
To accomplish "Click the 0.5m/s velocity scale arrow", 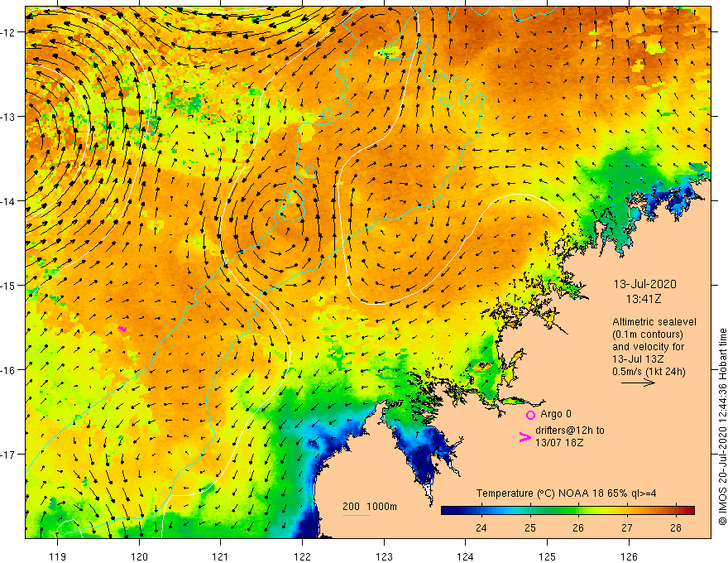I will pos(638,383).
